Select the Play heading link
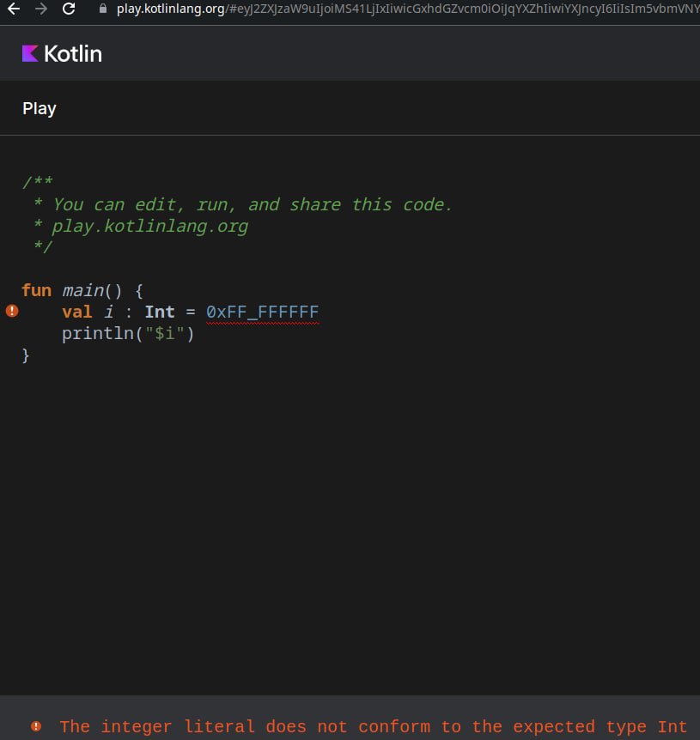The width and height of the screenshot is (700, 740). [40, 108]
